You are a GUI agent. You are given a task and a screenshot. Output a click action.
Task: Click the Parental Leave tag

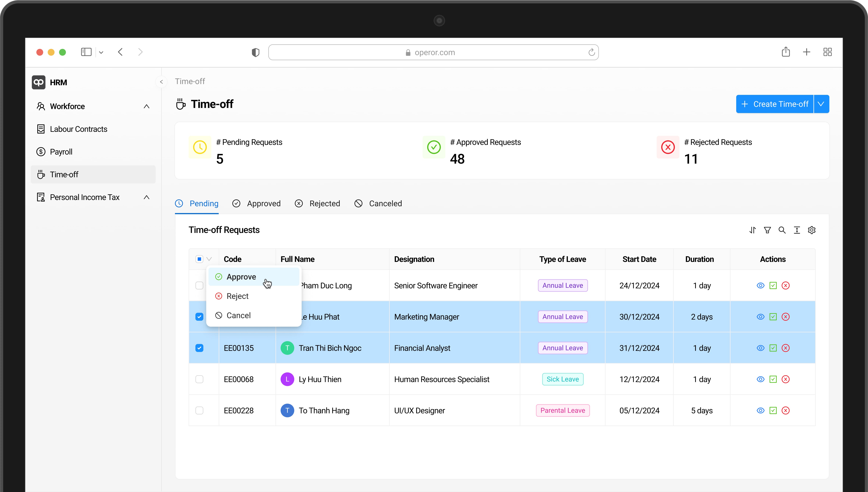[x=563, y=411]
